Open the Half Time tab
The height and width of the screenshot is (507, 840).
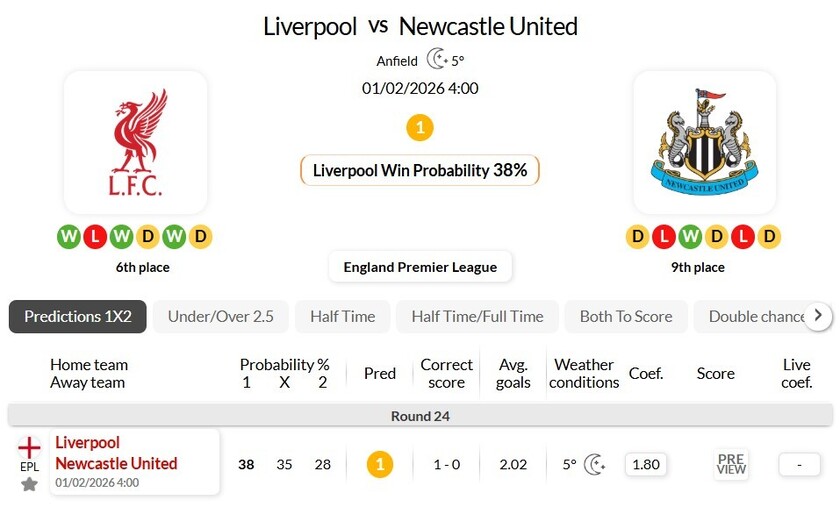pos(342,316)
